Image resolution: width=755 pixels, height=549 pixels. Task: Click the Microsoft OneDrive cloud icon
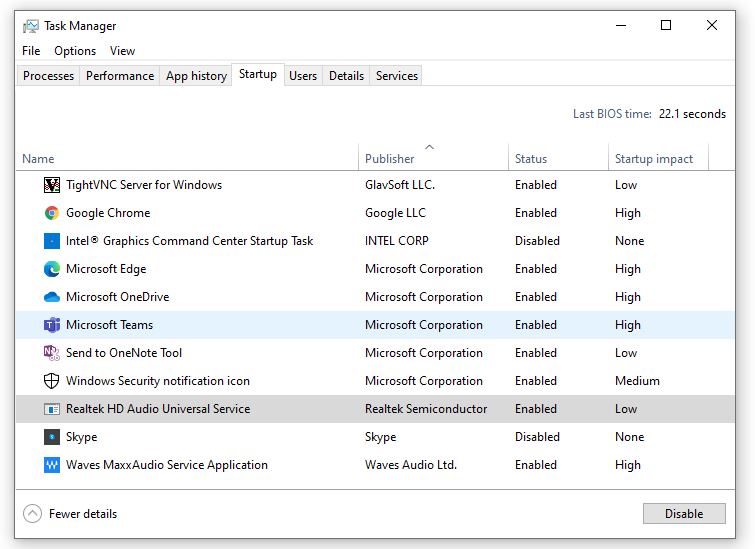(x=52, y=297)
